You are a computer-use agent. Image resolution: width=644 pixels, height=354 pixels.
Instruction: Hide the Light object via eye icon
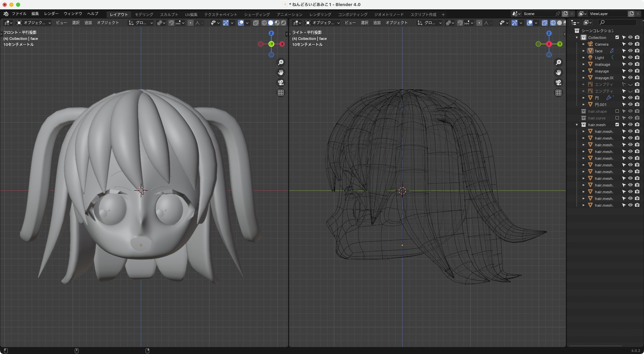[x=630, y=57]
